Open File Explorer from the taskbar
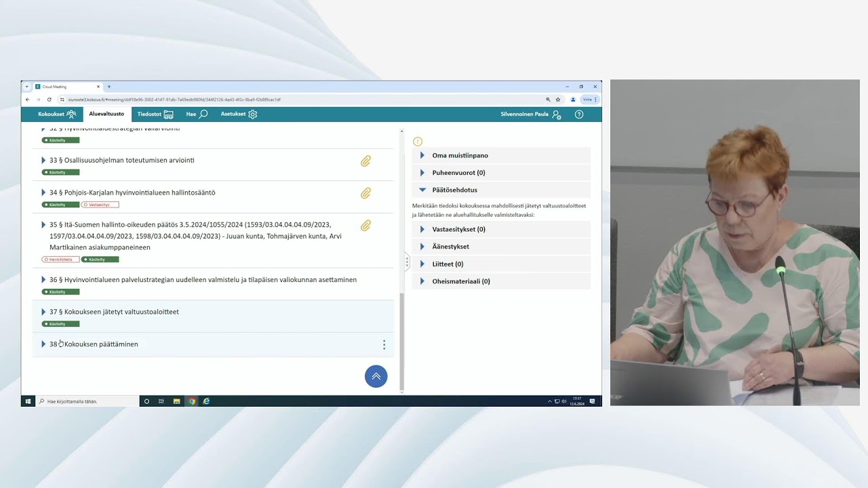This screenshot has width=868, height=488. pyautogui.click(x=177, y=401)
